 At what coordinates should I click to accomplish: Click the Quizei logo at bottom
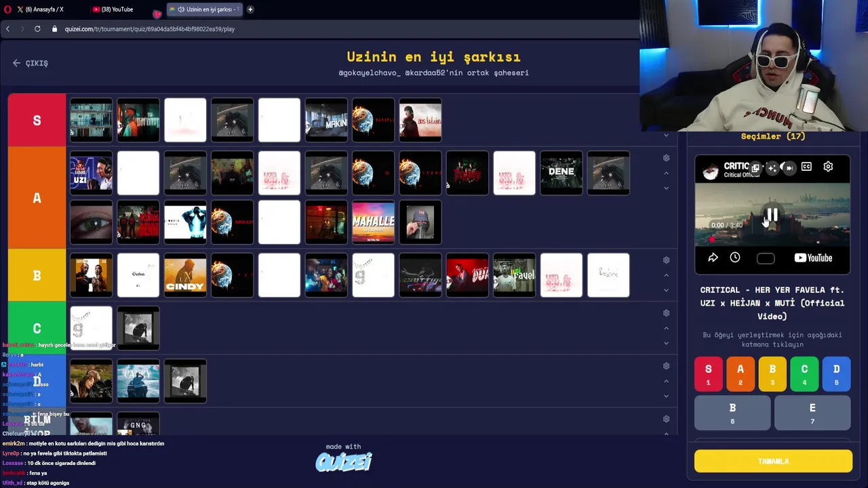pyautogui.click(x=344, y=462)
